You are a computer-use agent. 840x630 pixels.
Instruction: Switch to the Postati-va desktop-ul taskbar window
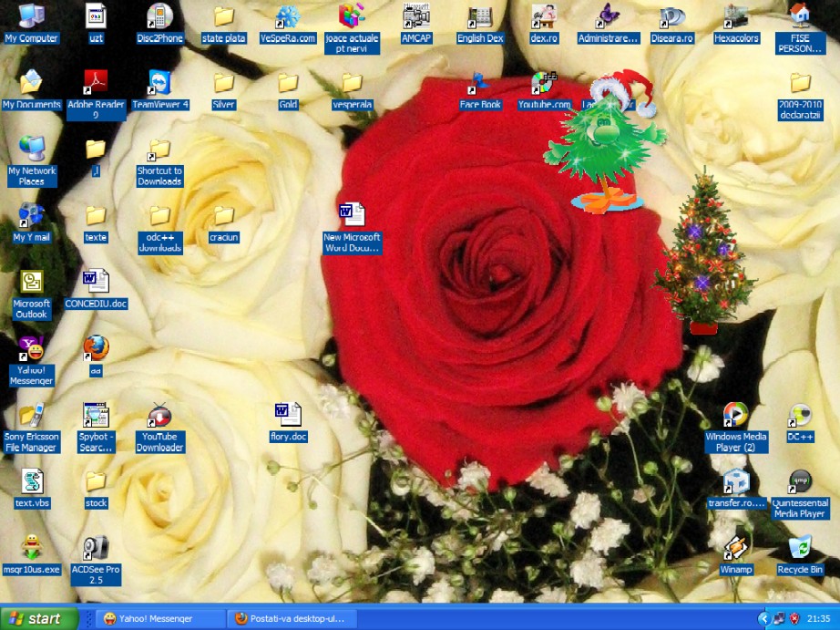click(292, 618)
